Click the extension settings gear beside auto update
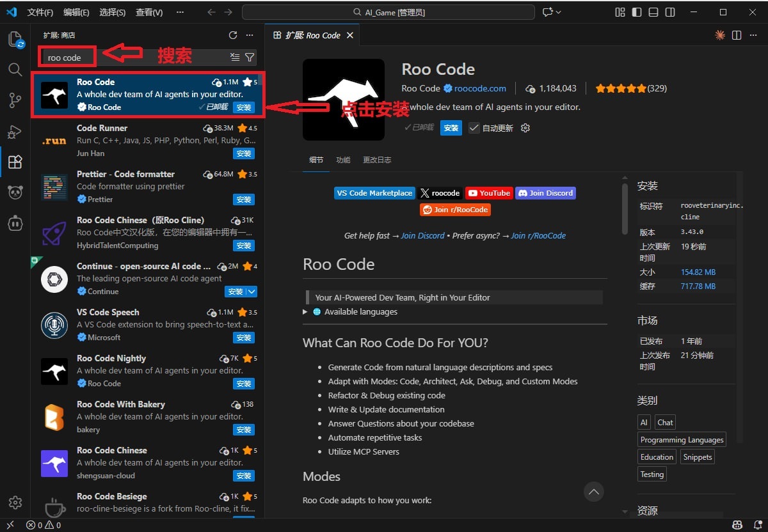This screenshot has height=532, width=768. click(525, 128)
